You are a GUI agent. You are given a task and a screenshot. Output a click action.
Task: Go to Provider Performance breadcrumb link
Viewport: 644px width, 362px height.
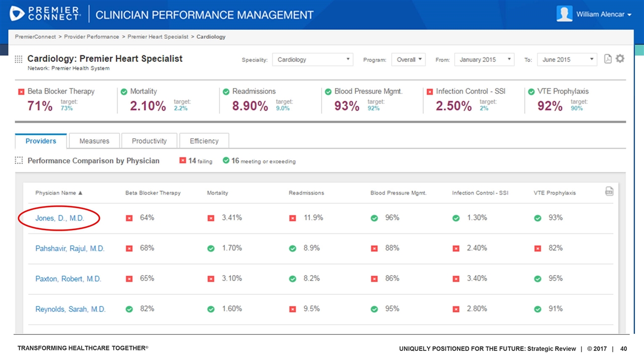92,37
